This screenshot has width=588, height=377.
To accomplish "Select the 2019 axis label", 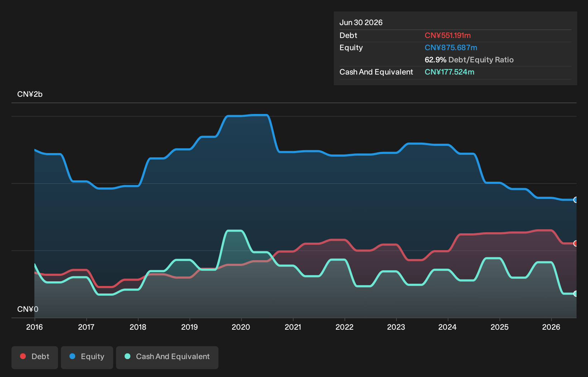I will point(189,327).
